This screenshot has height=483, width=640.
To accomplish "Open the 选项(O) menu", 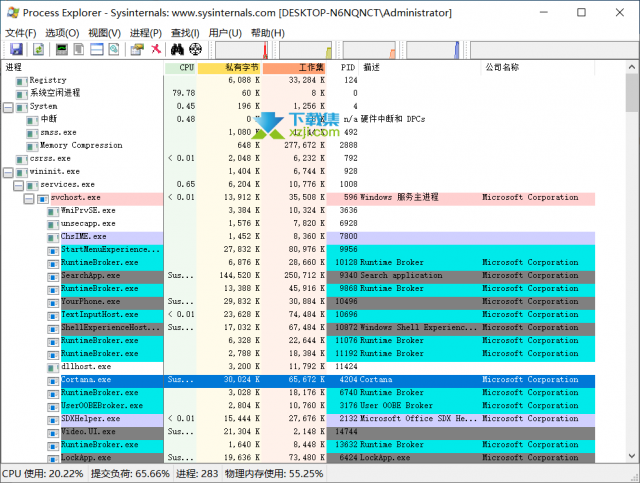I will pyautogui.click(x=62, y=33).
